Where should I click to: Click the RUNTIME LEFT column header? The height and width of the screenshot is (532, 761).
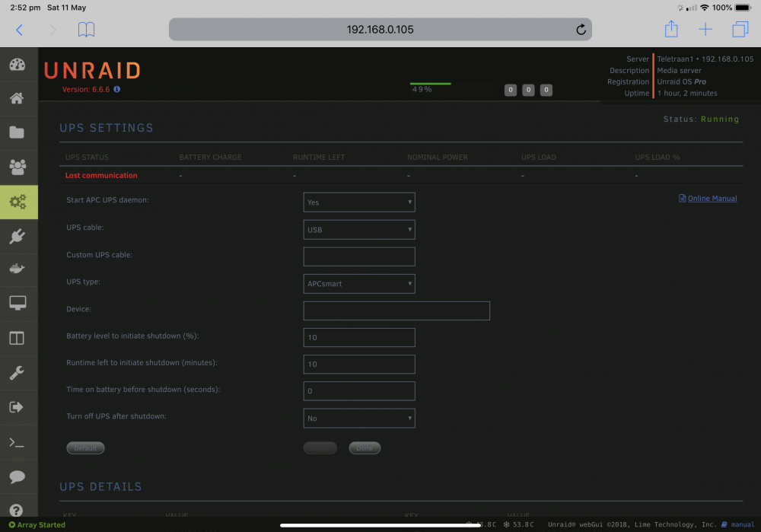[x=319, y=158]
